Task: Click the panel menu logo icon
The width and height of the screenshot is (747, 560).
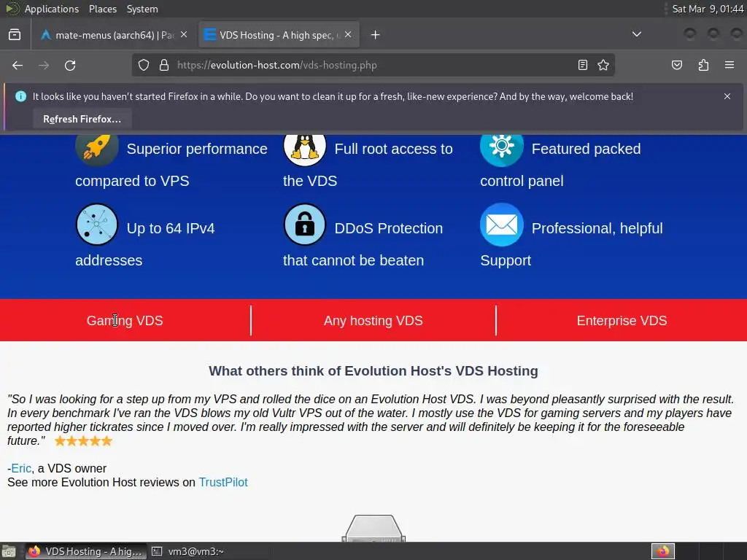Action: [x=12, y=9]
